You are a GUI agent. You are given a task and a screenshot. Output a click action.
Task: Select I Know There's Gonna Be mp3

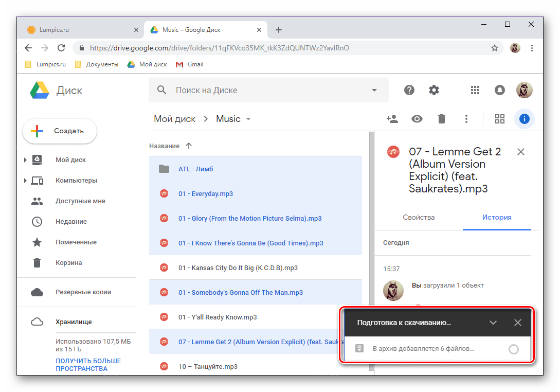click(x=256, y=243)
